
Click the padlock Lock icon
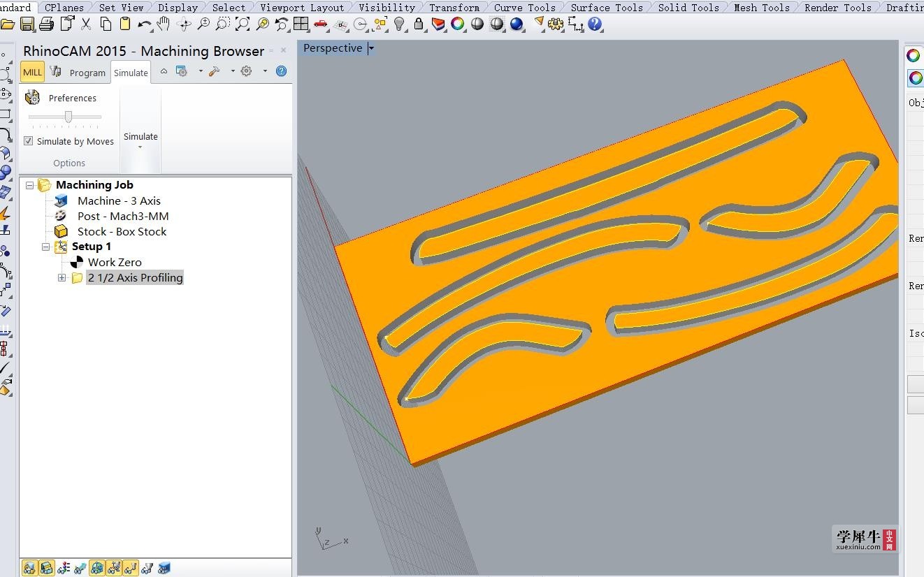[x=419, y=24]
